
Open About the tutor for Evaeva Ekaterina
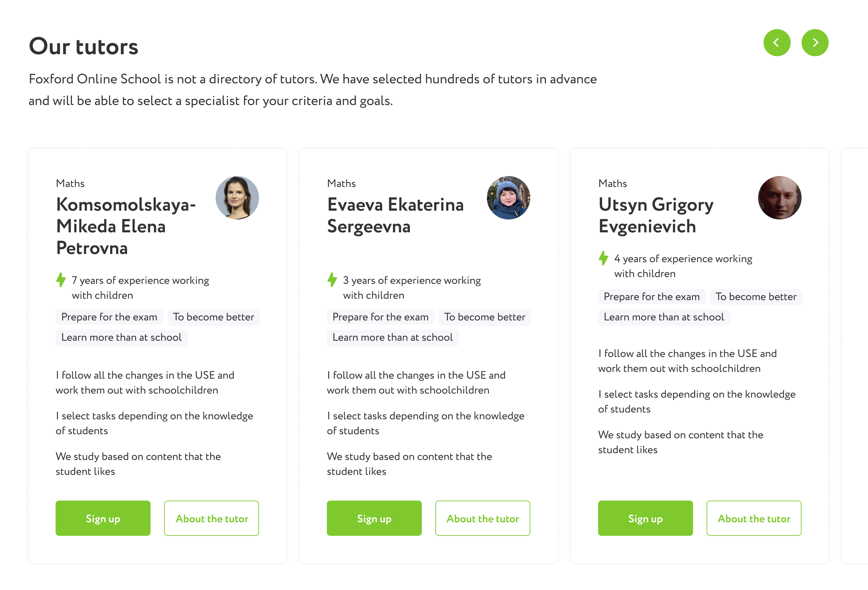[x=482, y=518]
